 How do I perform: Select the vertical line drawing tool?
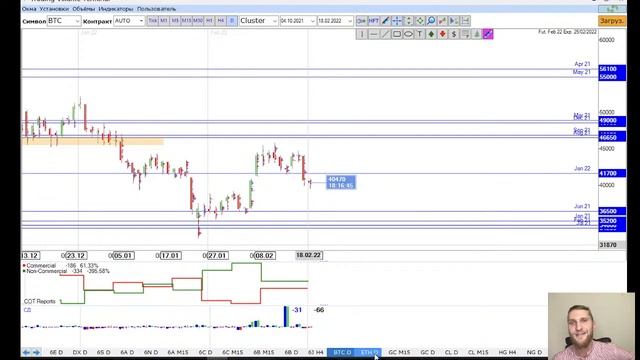click(362, 34)
